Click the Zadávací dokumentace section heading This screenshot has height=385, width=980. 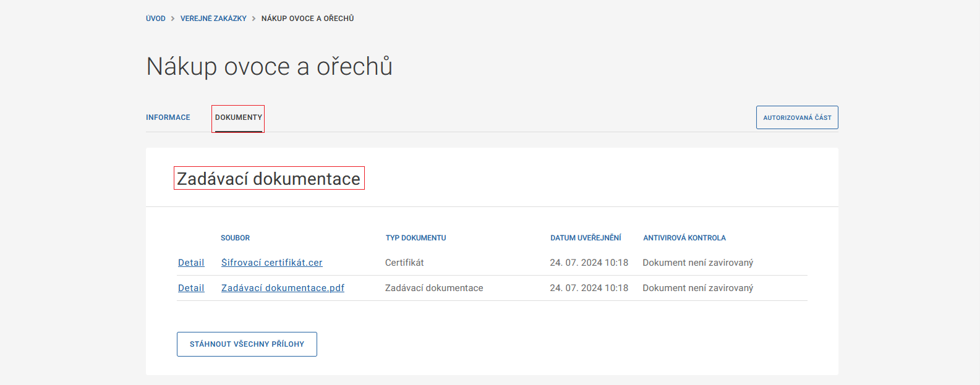coord(268,179)
